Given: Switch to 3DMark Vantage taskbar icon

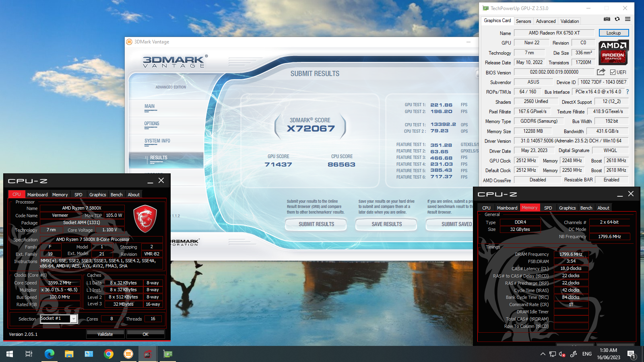Looking at the screenshot, I should coord(128,354).
